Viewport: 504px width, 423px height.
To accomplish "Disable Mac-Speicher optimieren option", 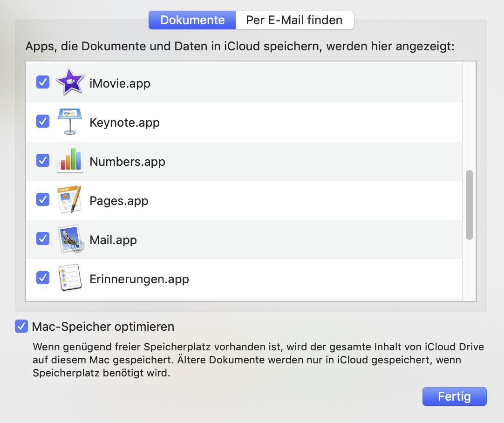I will (21, 326).
